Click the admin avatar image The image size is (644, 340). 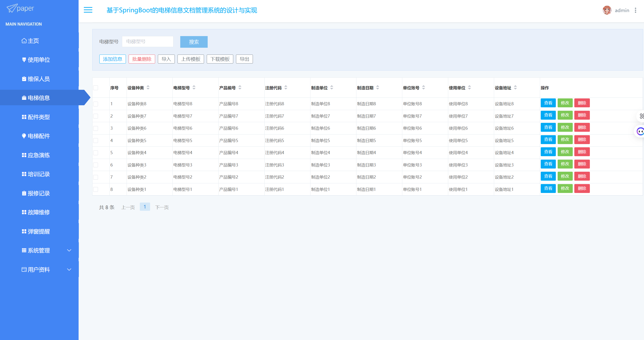pyautogui.click(x=607, y=10)
